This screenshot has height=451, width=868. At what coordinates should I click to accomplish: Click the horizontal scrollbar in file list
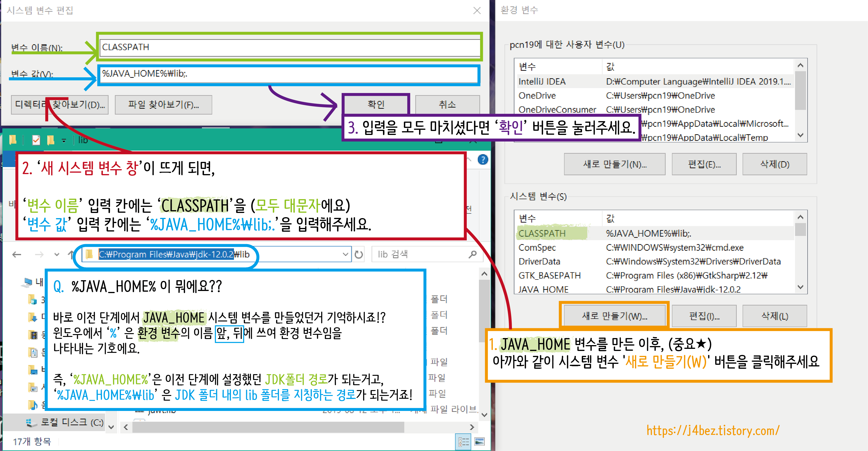(268, 427)
